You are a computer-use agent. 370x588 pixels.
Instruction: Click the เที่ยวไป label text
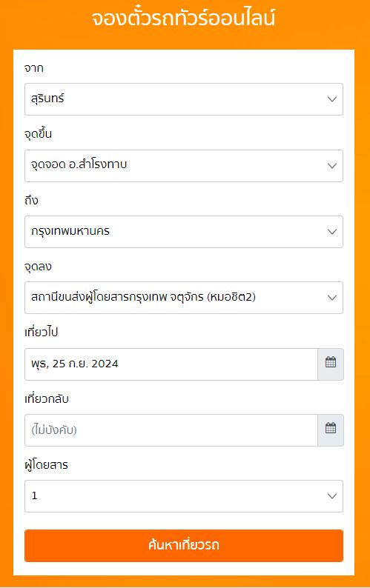point(42,333)
